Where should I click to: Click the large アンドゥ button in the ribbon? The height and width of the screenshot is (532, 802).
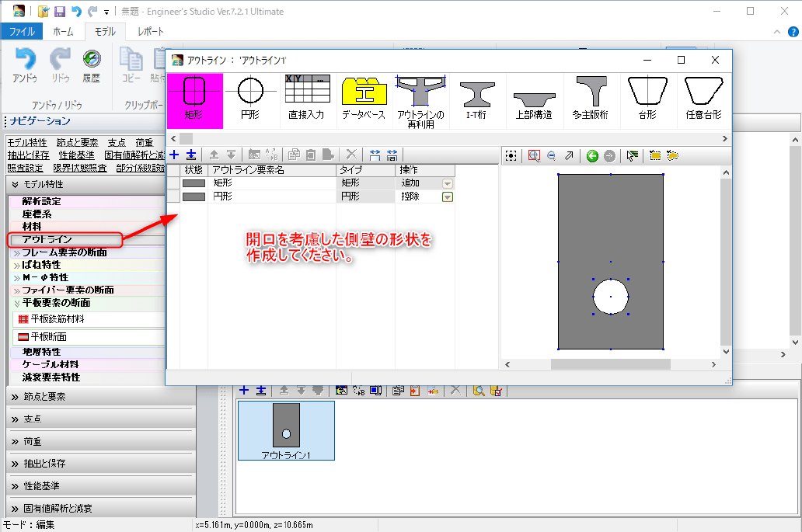[25, 65]
